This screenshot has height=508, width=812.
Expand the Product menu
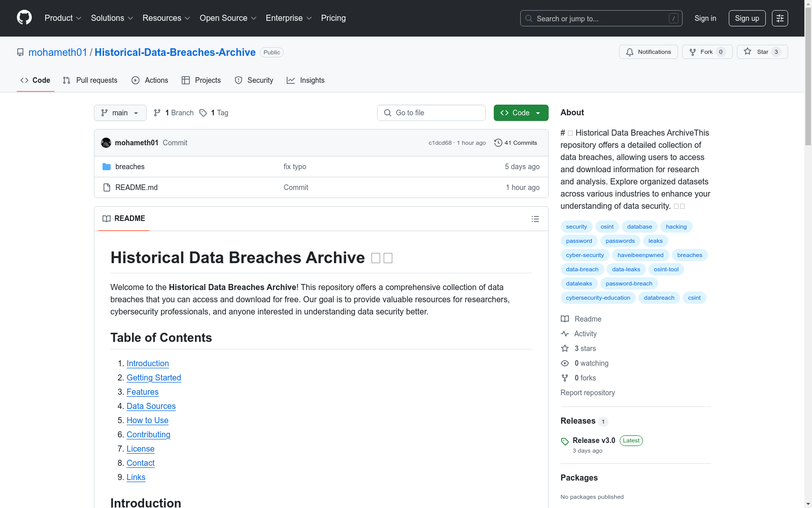point(63,18)
